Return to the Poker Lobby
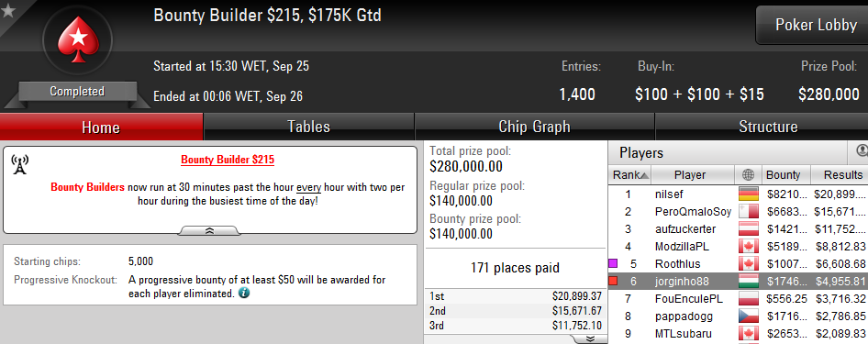The width and height of the screenshot is (868, 344). [816, 26]
